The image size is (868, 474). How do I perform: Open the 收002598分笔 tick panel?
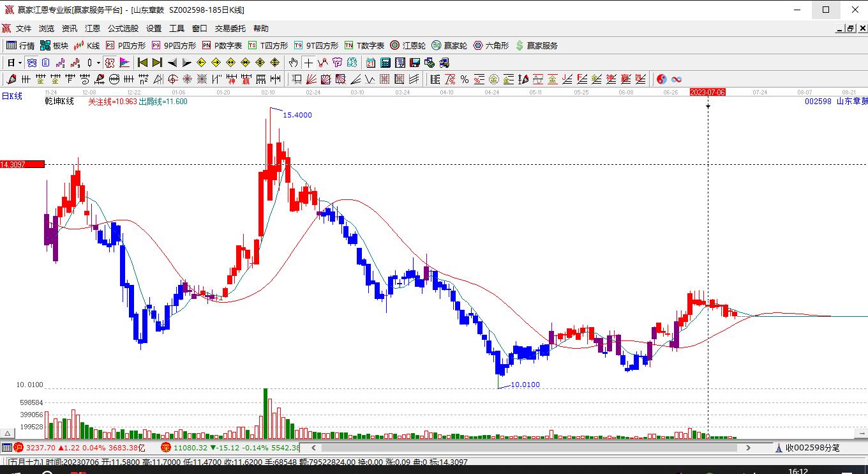tap(807, 448)
